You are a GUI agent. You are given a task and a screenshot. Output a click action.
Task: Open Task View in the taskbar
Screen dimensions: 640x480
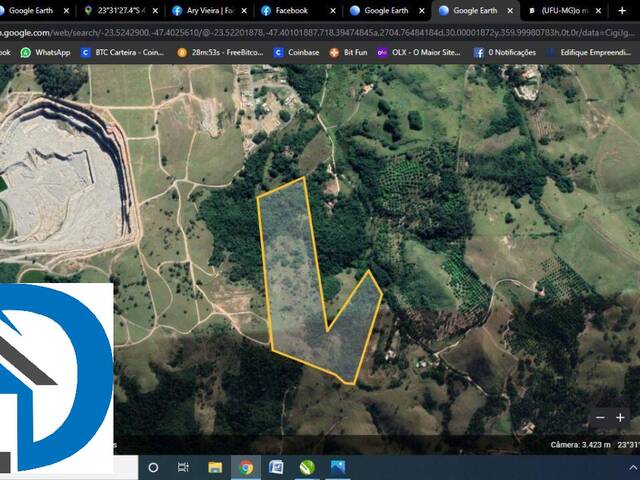pos(183,467)
